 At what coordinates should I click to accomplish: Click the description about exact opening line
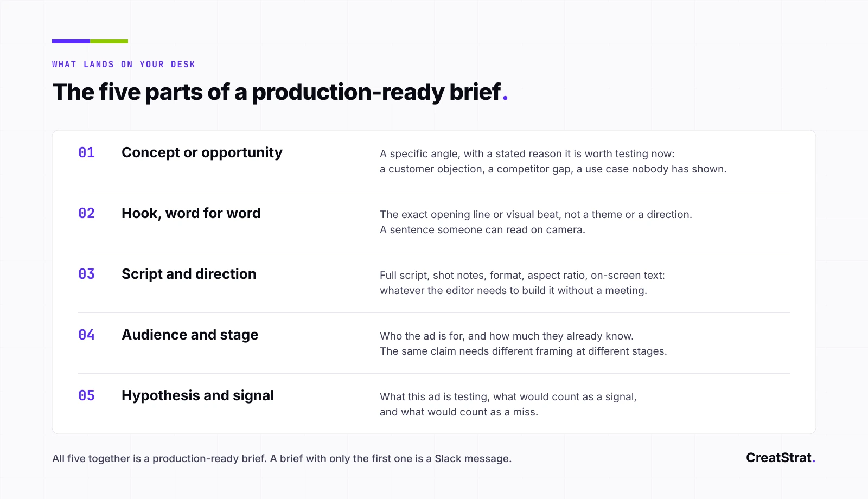point(536,222)
